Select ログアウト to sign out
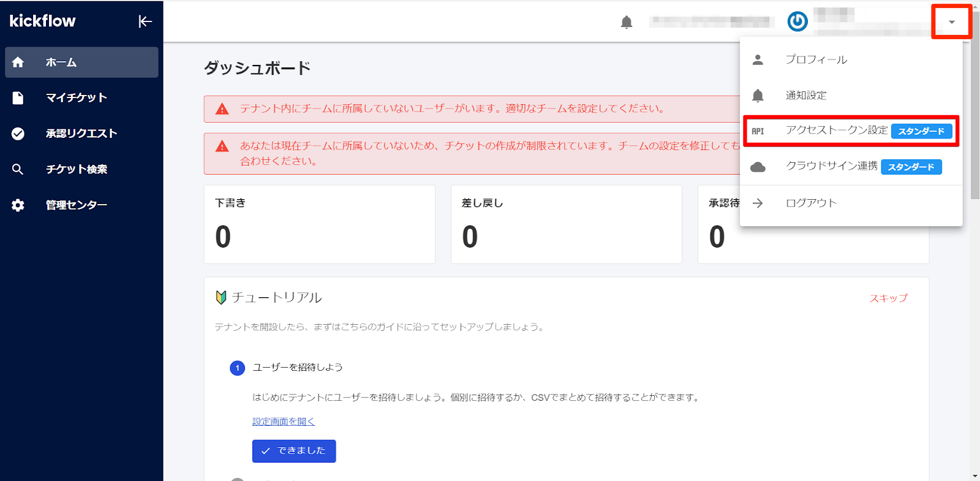 pos(811,203)
